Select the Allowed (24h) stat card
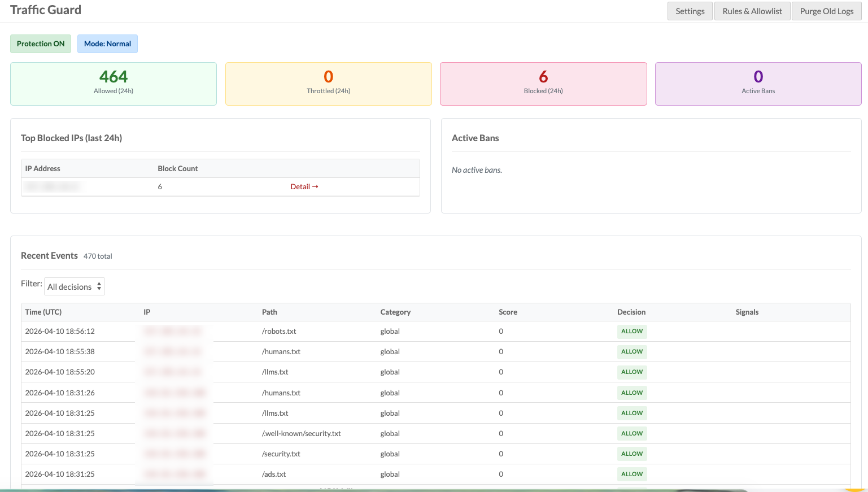Viewport: 868px width, 492px height. tap(113, 84)
